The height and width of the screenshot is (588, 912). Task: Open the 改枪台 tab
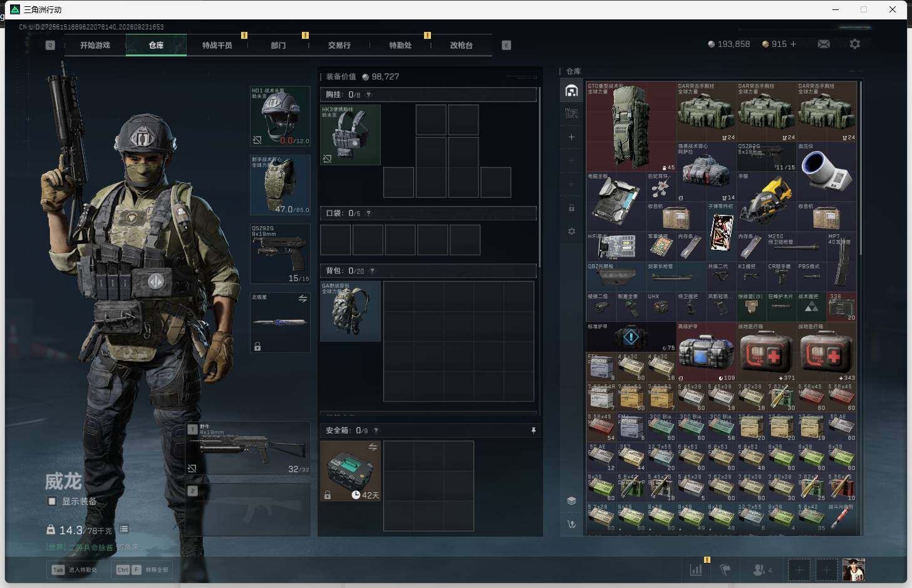coord(461,45)
